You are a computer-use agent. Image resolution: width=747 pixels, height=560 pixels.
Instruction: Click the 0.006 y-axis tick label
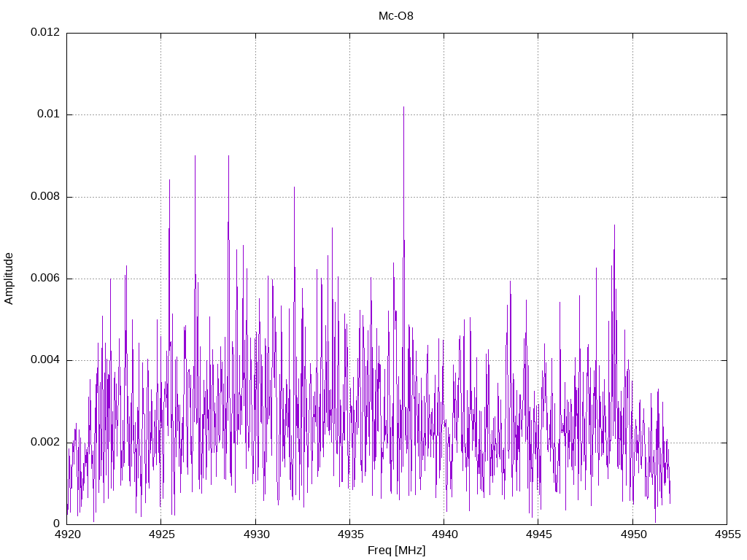[45, 278]
